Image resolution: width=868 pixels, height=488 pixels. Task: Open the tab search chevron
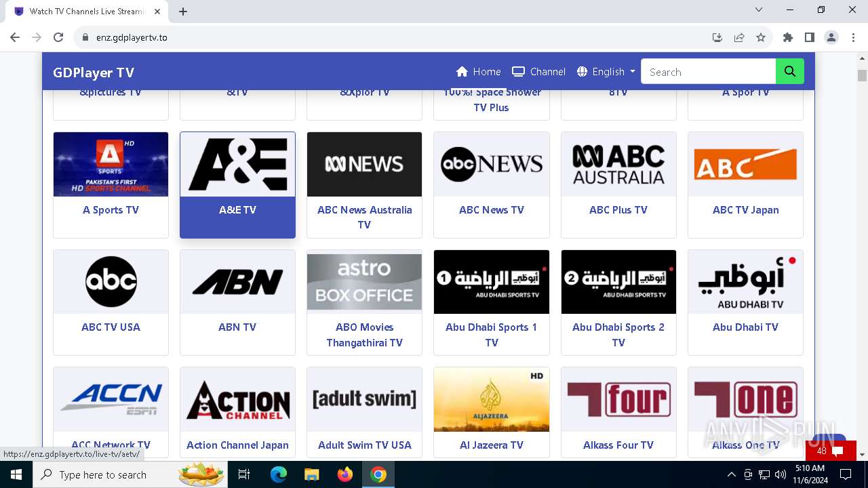(759, 9)
